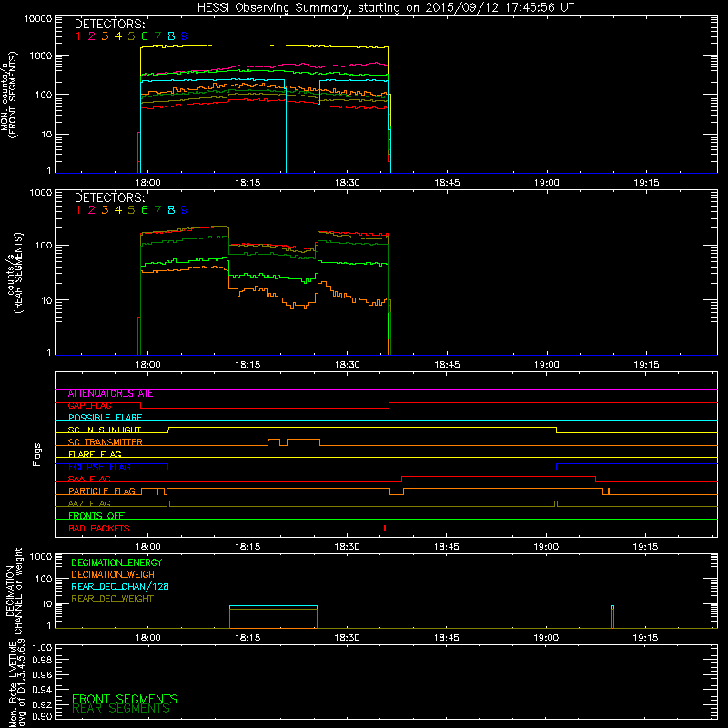
Task: Click the REAR_DEC_CHAN/128 legend entry
Action: click(x=120, y=587)
